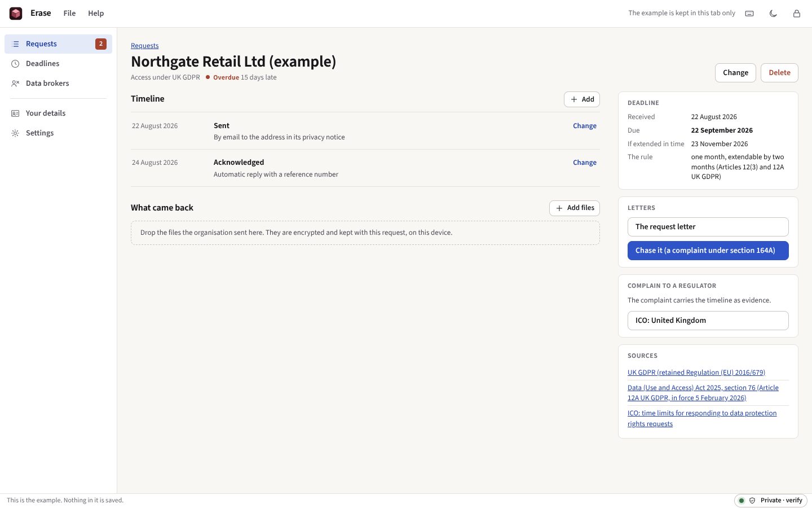Open the Deadlines section

tap(58, 64)
